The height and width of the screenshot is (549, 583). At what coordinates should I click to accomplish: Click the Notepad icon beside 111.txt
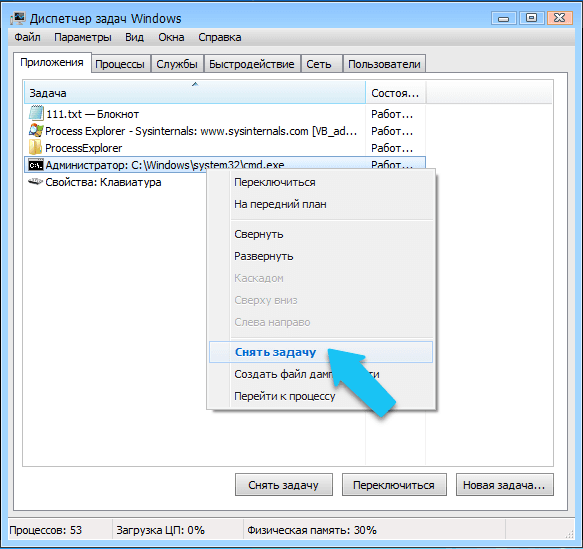pyautogui.click(x=36, y=113)
